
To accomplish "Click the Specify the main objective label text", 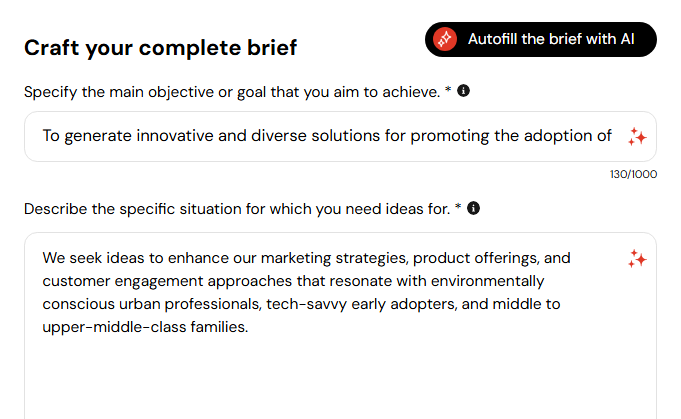I will [x=232, y=92].
